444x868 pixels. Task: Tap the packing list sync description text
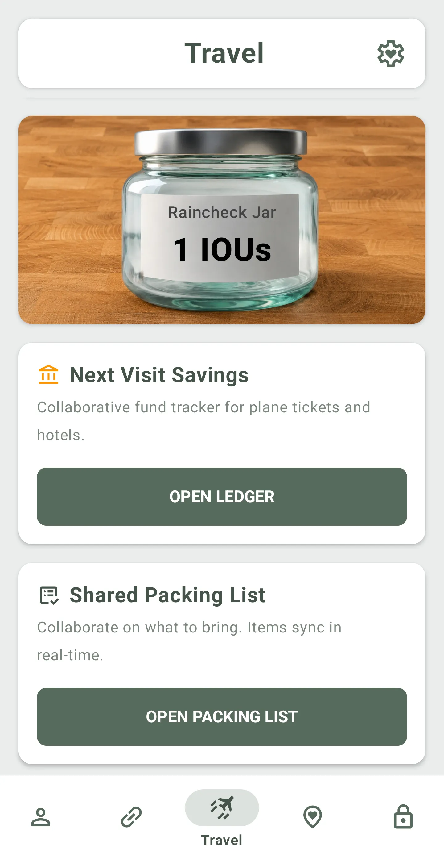189,641
